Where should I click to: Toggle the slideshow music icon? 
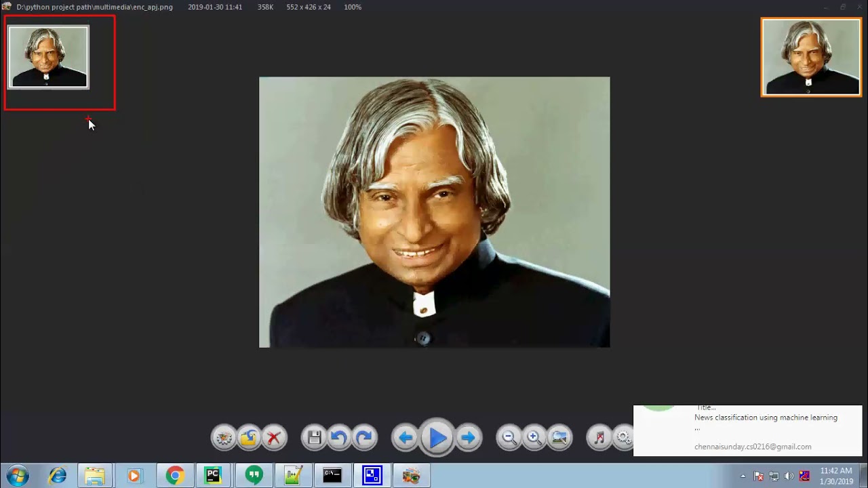[599, 439]
